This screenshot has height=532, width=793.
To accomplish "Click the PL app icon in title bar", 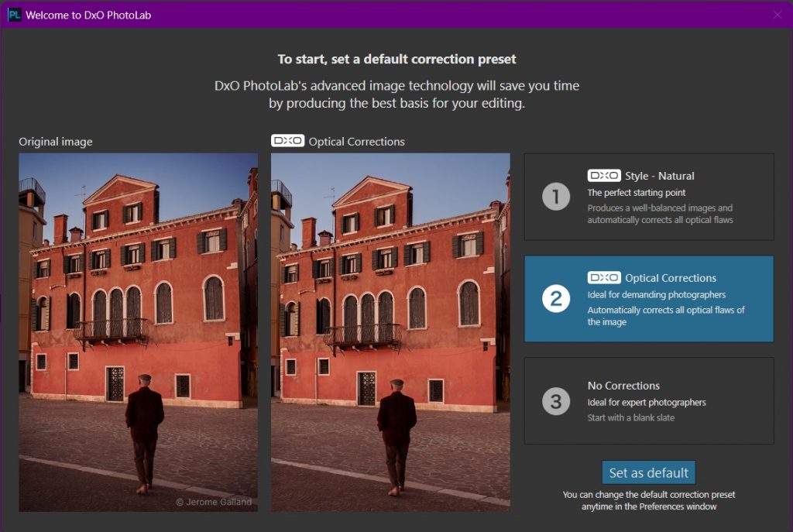I will [14, 15].
